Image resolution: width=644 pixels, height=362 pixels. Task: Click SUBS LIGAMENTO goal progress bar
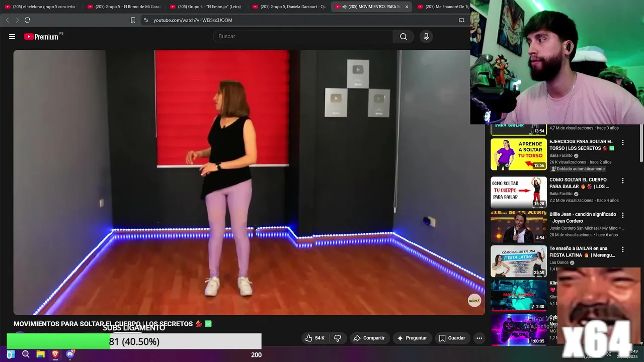tap(134, 341)
